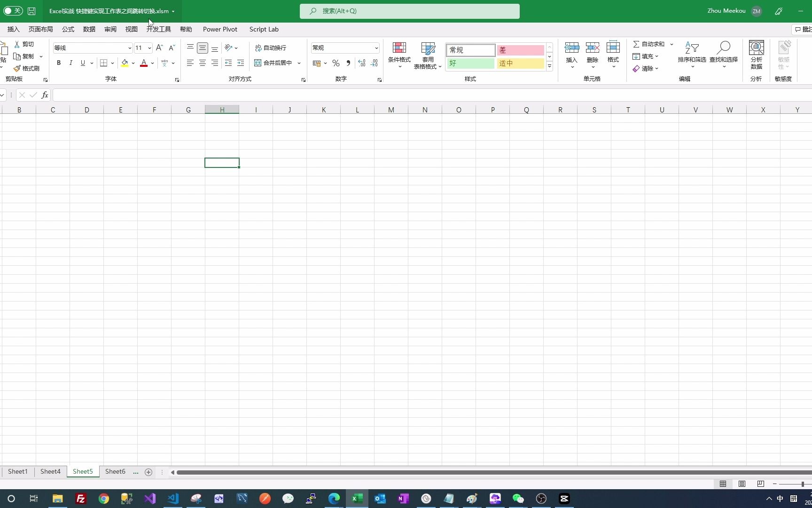The width and height of the screenshot is (812, 508).
Task: Open 查找和选择 find and select
Action: 724,54
